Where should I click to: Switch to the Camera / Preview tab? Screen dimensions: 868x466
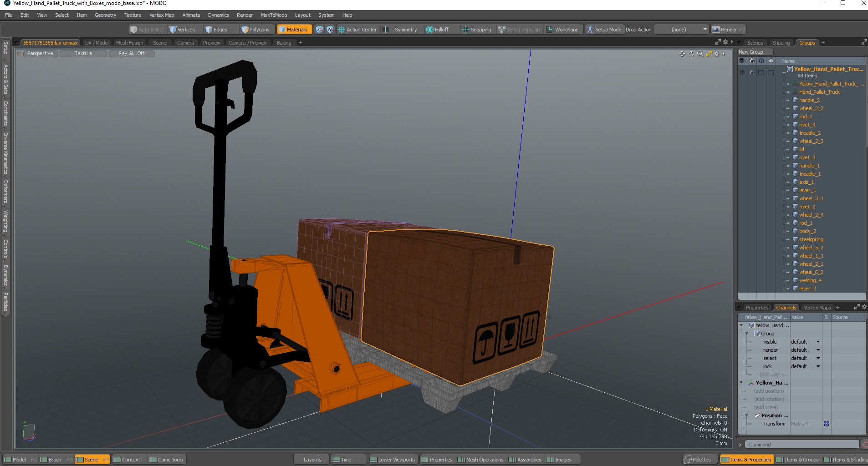[248, 43]
